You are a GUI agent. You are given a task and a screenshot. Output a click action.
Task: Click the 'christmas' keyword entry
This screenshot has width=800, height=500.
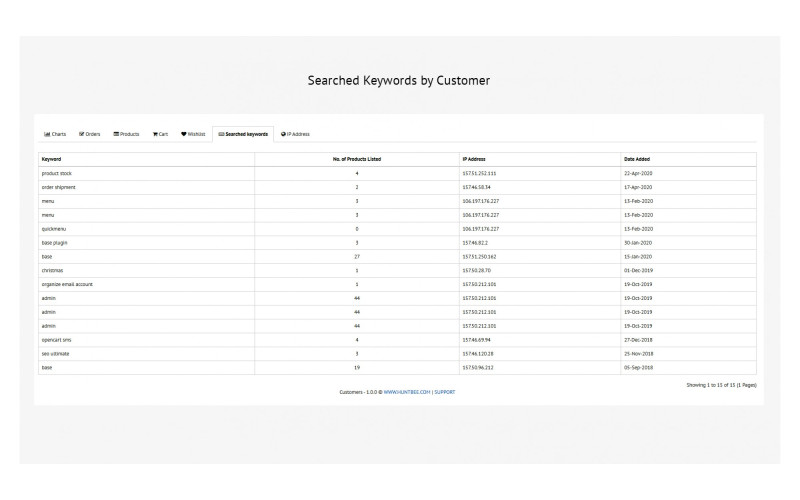53,270
